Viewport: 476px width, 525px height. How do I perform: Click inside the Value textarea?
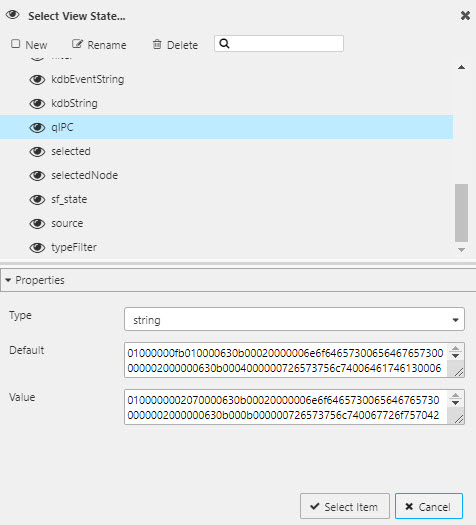click(286, 407)
